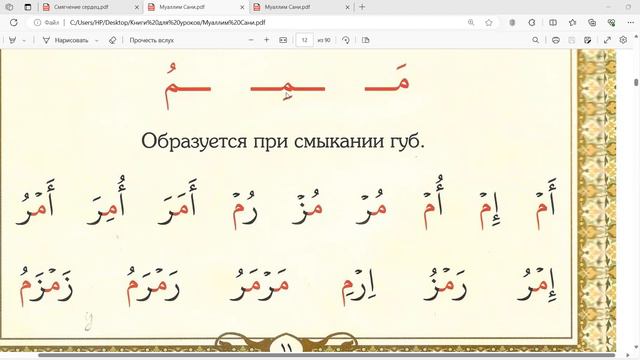This screenshot has height=360, width=640.
Task: Click the page number ١١ at bottom
Action: pos(286,348)
